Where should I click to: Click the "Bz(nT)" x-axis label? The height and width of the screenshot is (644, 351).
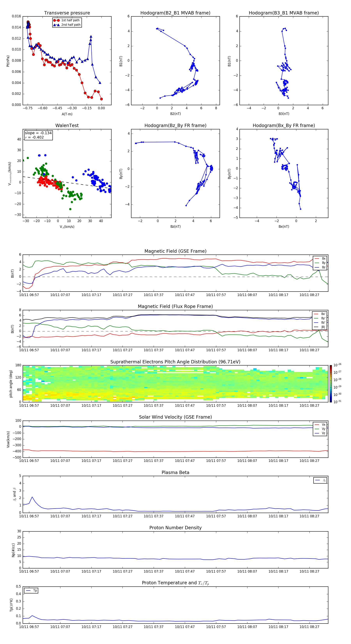point(175,227)
